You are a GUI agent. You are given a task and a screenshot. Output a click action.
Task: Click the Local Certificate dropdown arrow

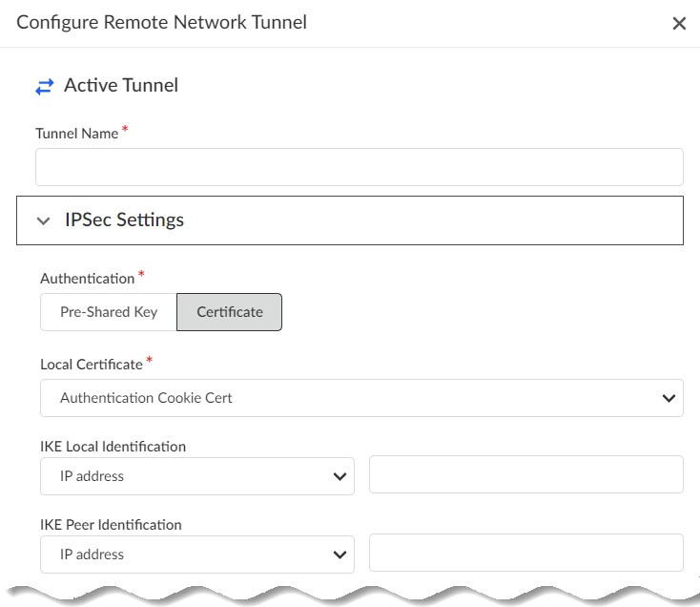coord(669,398)
